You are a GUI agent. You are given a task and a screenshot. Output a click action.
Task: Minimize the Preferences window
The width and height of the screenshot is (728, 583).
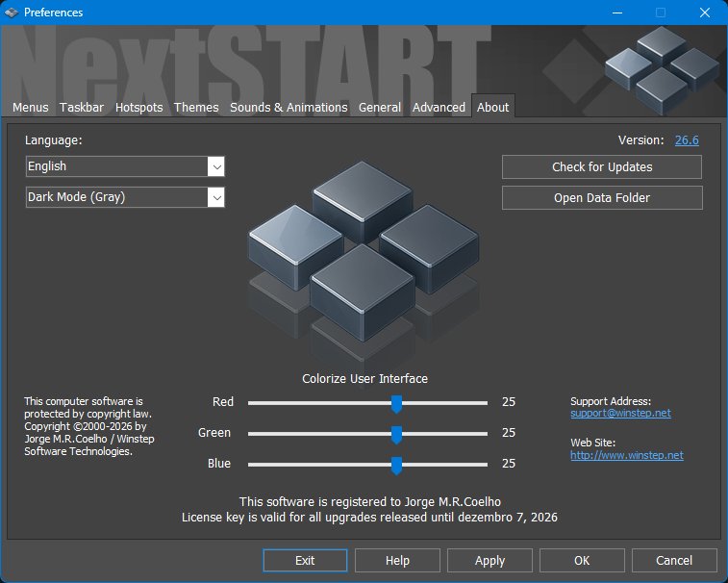(x=617, y=13)
